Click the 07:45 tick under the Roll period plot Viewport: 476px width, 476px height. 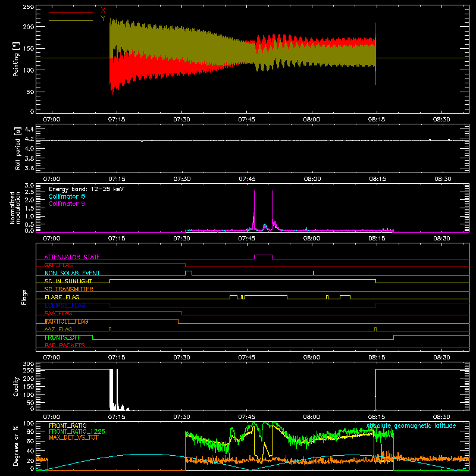[x=247, y=179]
